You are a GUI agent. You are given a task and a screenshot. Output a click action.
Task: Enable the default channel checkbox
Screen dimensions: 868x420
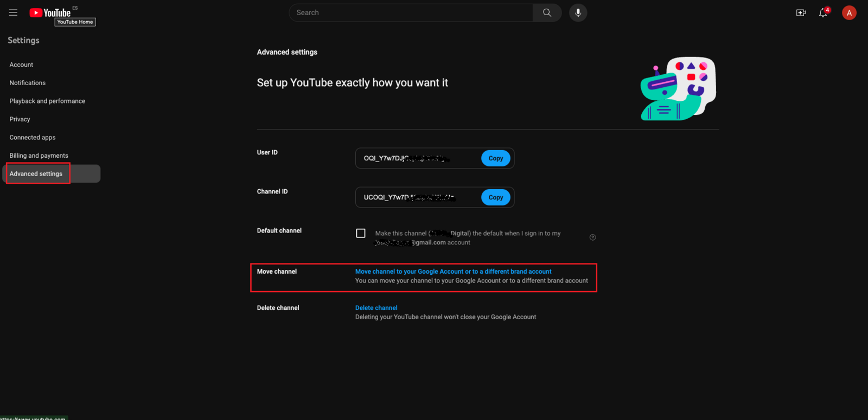point(361,233)
